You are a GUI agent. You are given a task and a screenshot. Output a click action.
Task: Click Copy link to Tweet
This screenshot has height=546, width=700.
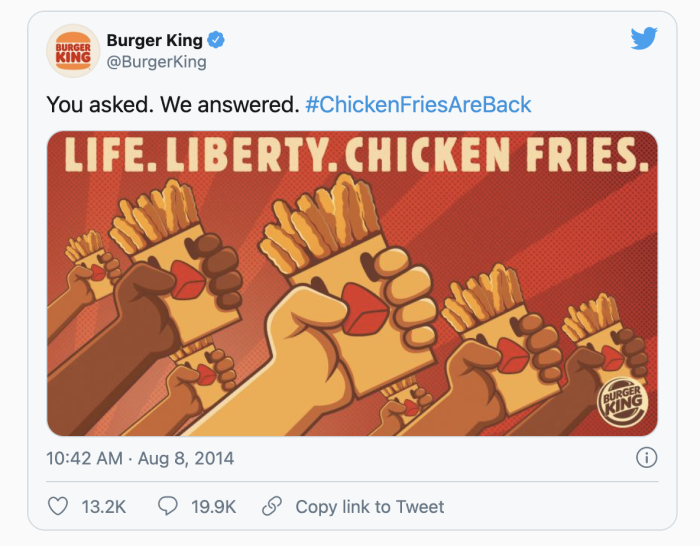pyautogui.click(x=370, y=507)
